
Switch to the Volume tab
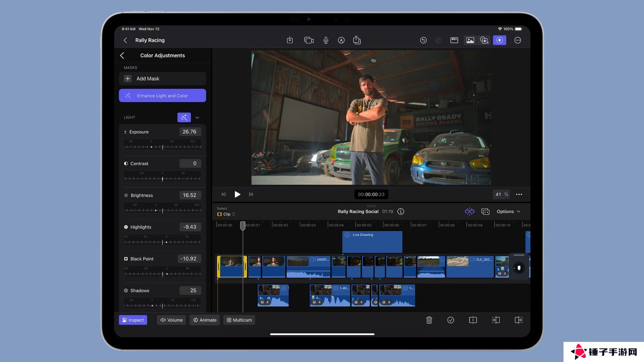tap(171, 320)
